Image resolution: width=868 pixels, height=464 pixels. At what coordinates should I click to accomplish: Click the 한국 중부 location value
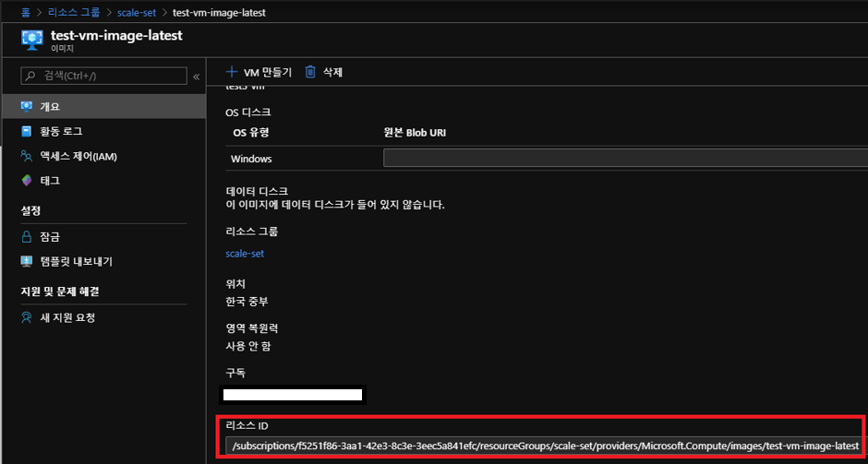tap(247, 302)
